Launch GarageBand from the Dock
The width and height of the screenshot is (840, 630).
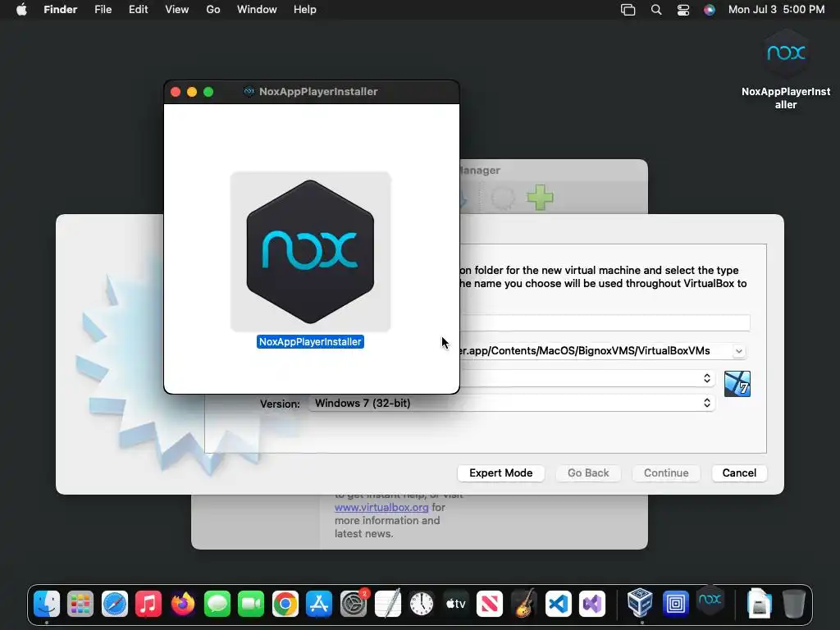point(524,603)
